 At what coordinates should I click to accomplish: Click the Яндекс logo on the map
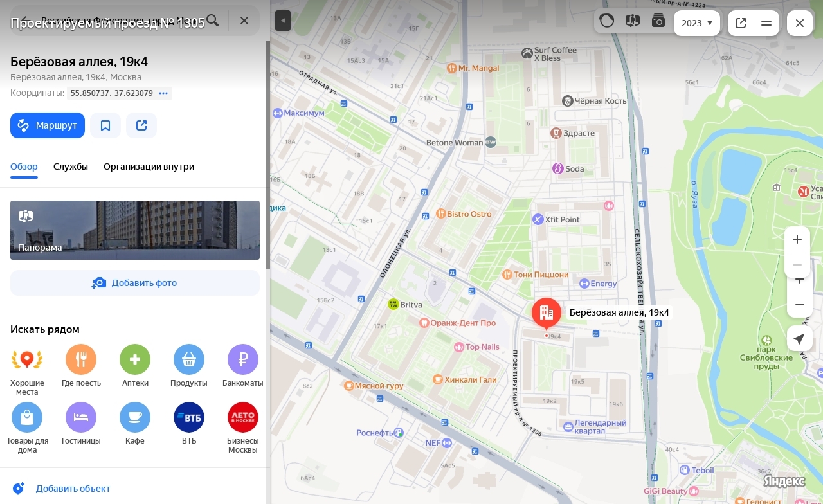pos(784,481)
